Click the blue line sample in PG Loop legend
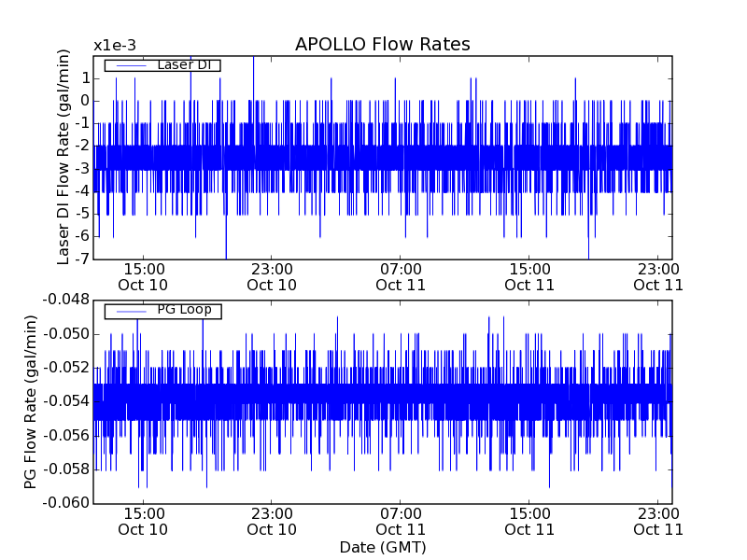This screenshot has width=747, height=560. click(x=131, y=312)
